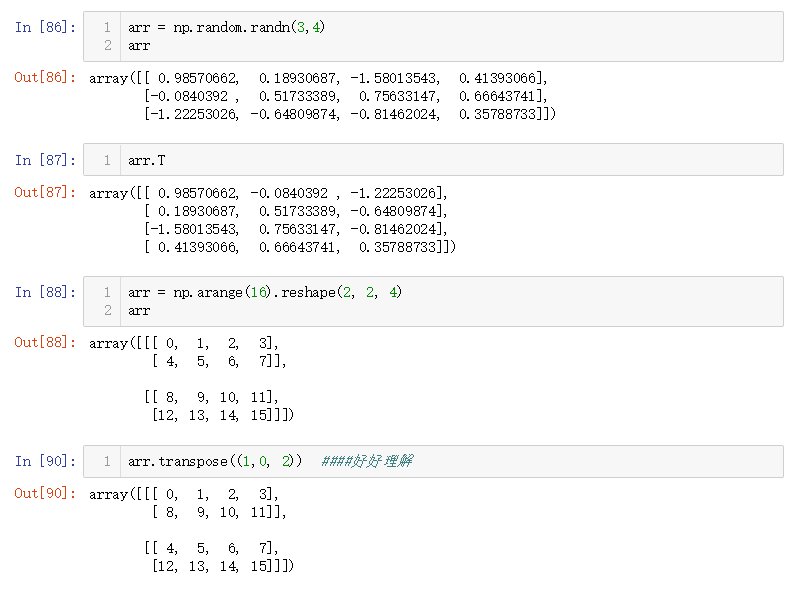
Task: Click line number 1 in arr.T cell
Action: click(x=107, y=160)
